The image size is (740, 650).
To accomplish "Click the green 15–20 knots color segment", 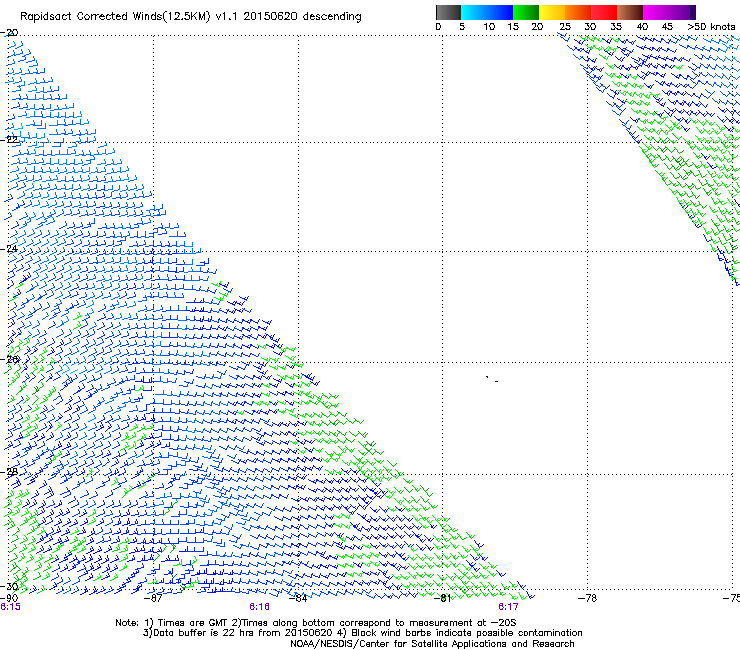I will click(526, 12).
